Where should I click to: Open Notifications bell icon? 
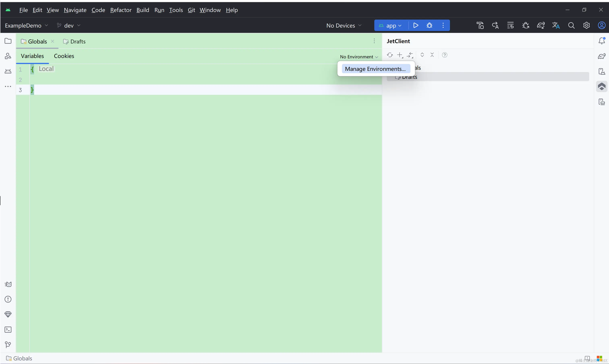click(602, 41)
